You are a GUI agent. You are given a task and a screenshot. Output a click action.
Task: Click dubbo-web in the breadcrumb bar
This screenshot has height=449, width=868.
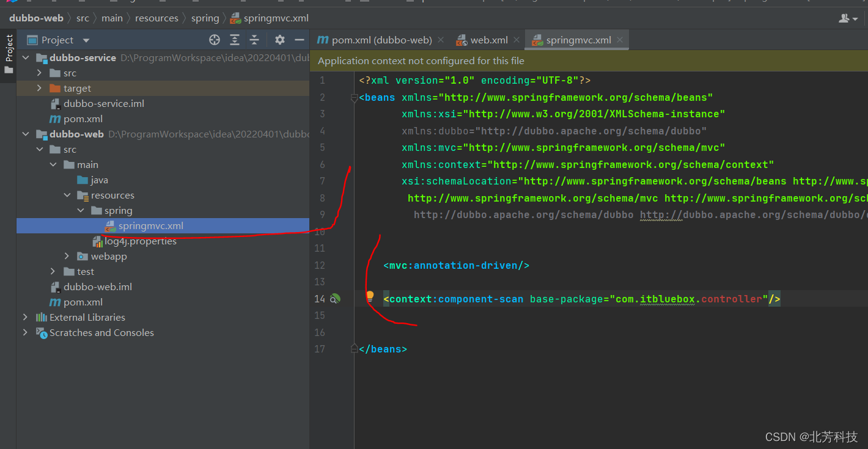(x=36, y=18)
